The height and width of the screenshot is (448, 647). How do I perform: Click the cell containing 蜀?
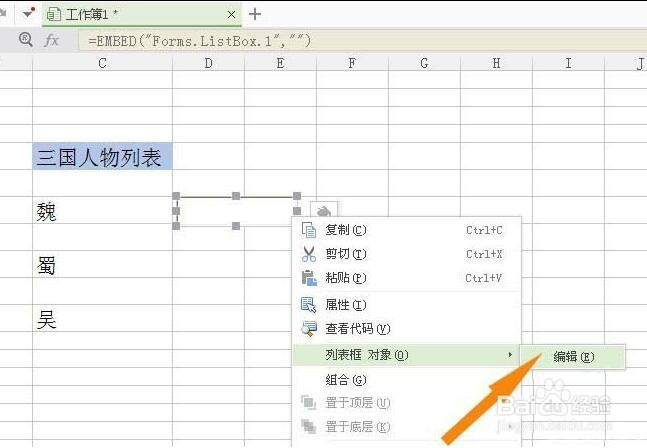pos(102,264)
